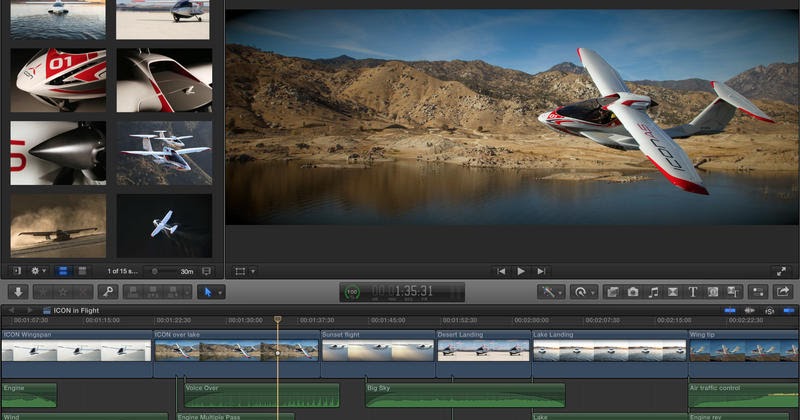Select the Engine Multiple Pass audio clip
This screenshot has width=800, height=420.
point(235,416)
